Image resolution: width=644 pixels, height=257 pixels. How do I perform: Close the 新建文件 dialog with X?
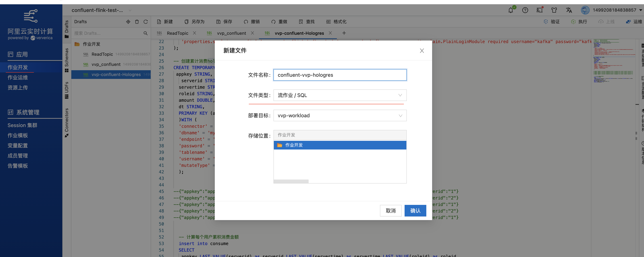(x=422, y=51)
